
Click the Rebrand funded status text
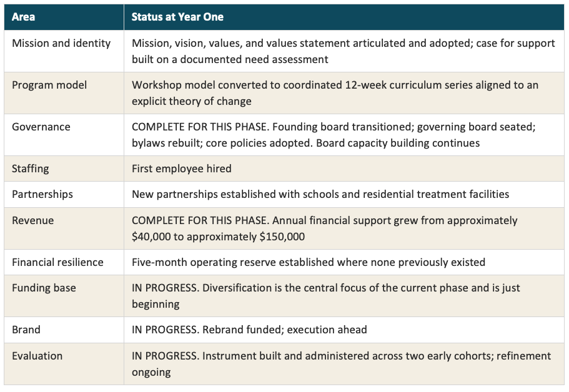click(249, 330)
